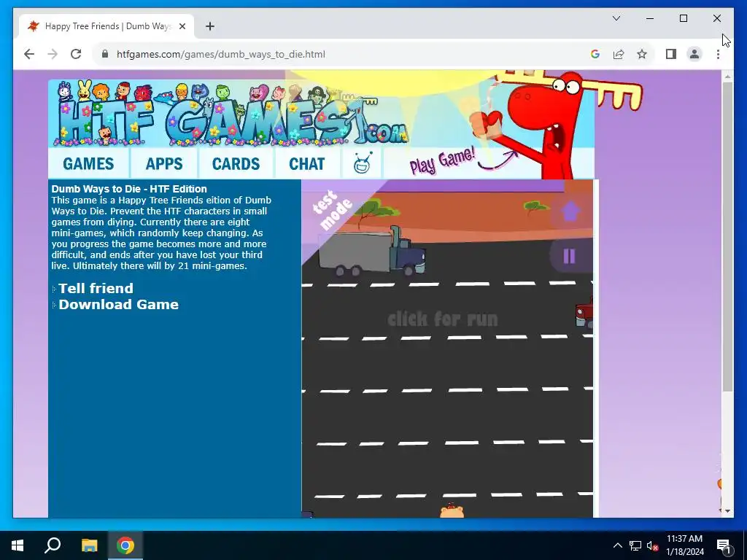Open File Explorer from taskbar

(89, 545)
